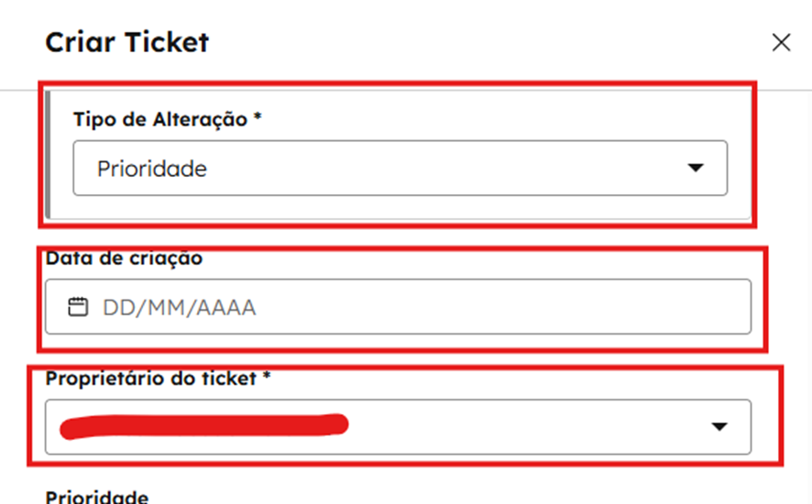The image size is (812, 504).
Task: Click the Tipo de Alteração dropdown arrow
Action: pyautogui.click(x=696, y=168)
